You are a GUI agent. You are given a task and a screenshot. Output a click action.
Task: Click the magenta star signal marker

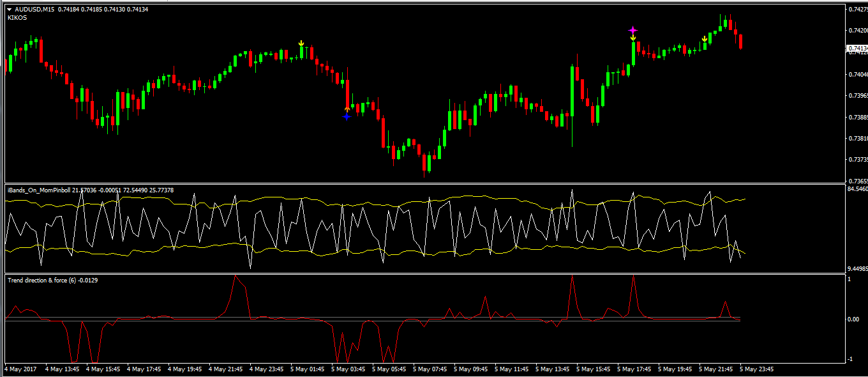(632, 30)
